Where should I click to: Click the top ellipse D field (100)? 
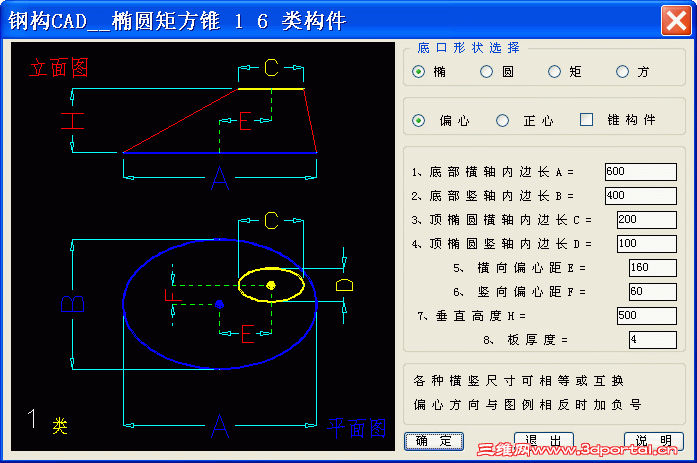coord(647,243)
